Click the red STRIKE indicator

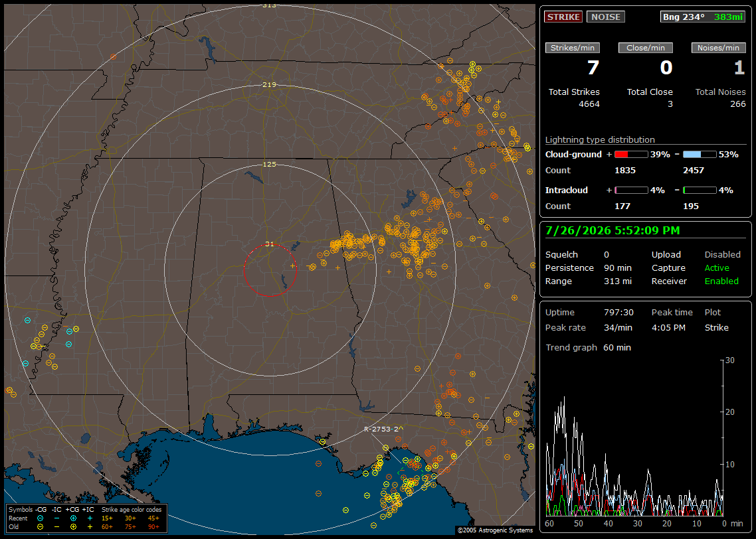coord(563,17)
